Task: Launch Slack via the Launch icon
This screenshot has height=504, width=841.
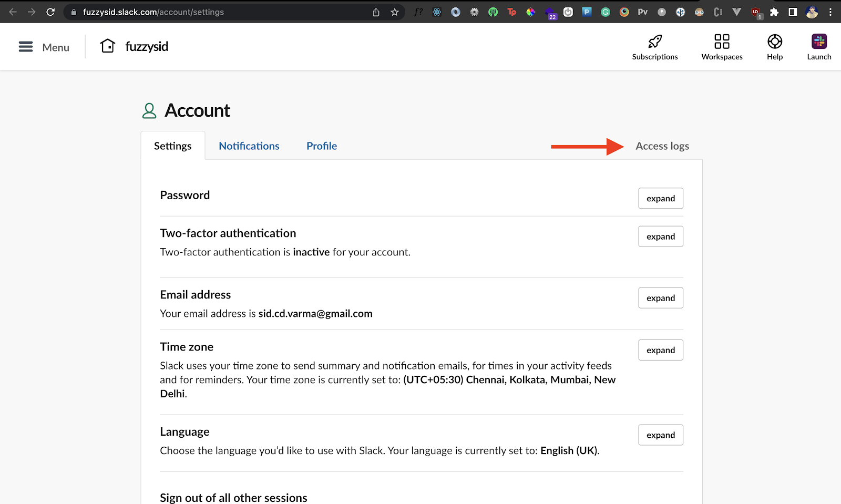Action: click(x=819, y=42)
